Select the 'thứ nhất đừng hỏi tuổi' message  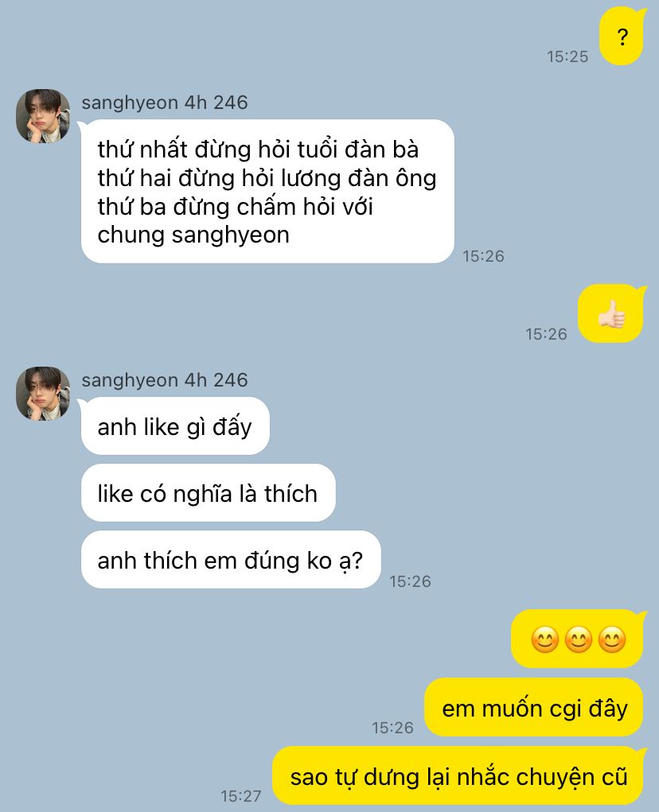(x=267, y=192)
